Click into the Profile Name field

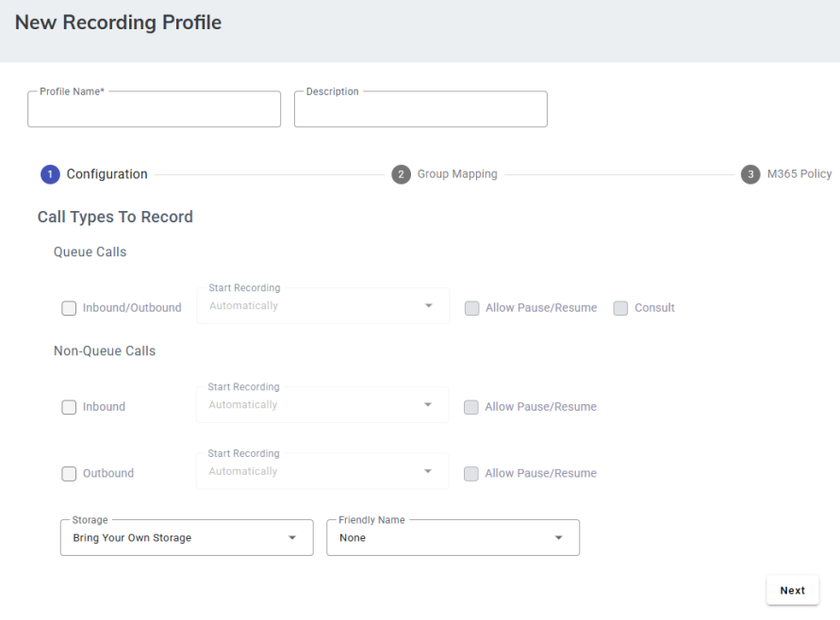click(x=155, y=110)
